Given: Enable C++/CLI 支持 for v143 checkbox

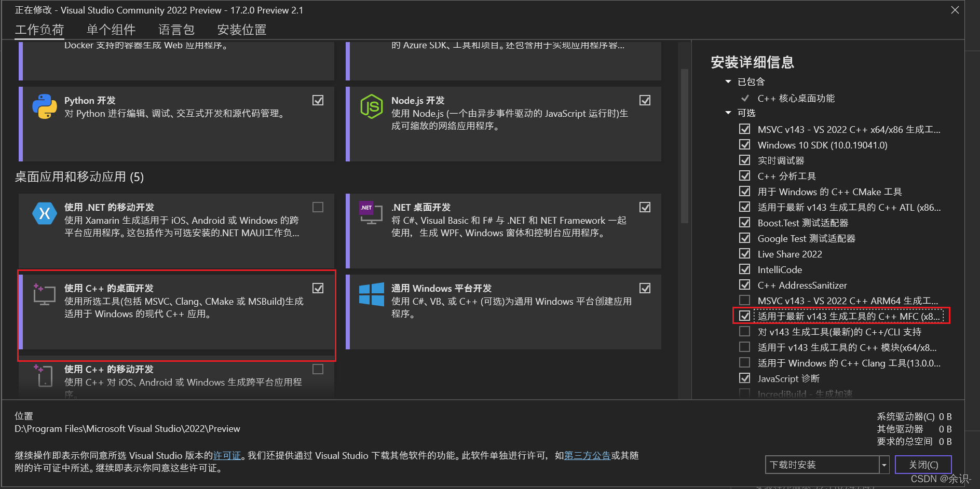Looking at the screenshot, I should click(745, 332).
